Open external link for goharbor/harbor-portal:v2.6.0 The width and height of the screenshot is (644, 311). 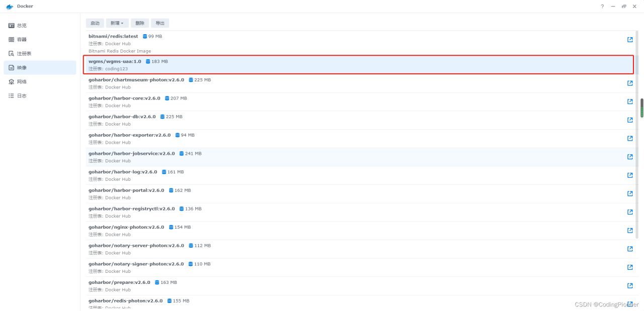click(630, 193)
